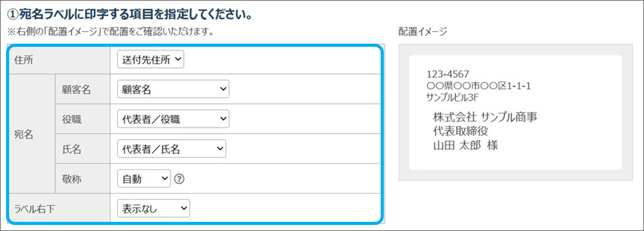Click the ラベル右下 row label
Screen dimensions: 644x231
[x=35, y=209]
